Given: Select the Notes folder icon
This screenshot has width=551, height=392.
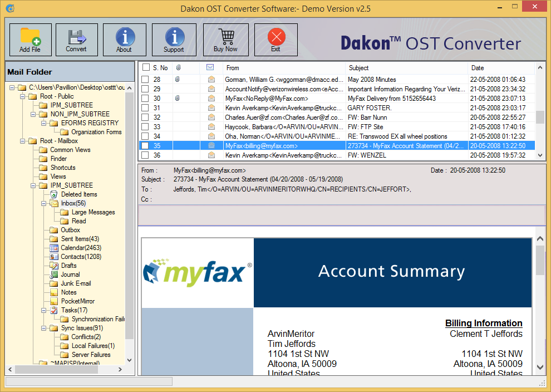Looking at the screenshot, I should click(x=54, y=292).
